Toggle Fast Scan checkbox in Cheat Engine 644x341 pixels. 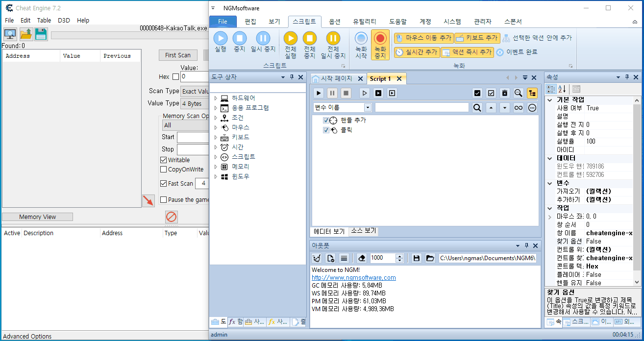coord(164,183)
